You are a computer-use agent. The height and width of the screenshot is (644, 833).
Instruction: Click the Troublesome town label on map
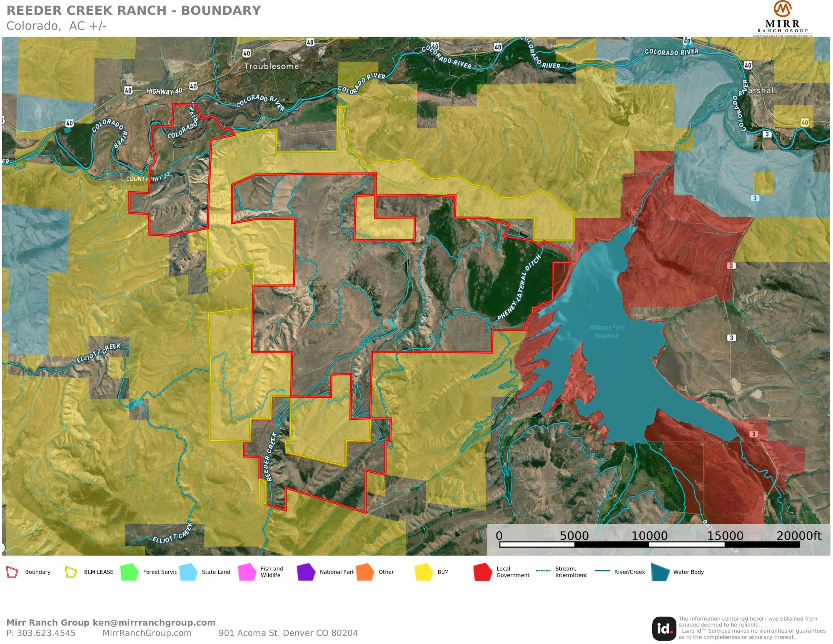[271, 66]
